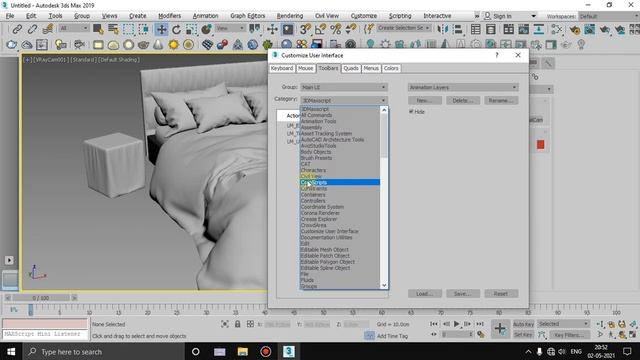Open the Modifiers menu
Viewport: 640px width, 360px height.
169,16
